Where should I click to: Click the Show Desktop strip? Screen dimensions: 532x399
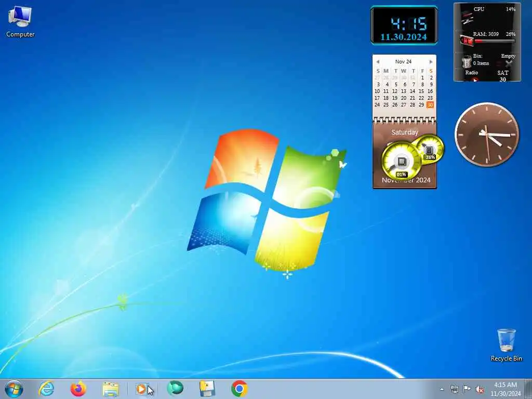click(x=529, y=389)
